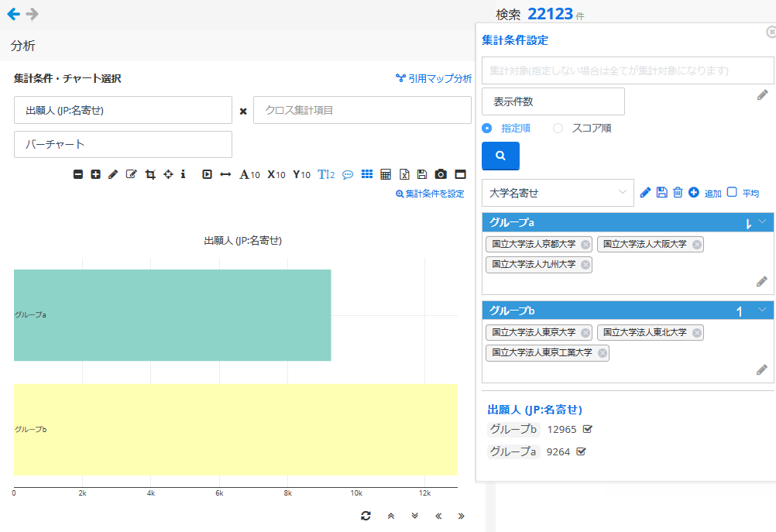Screen dimensions: 776x532
Task: Toggle the 平均 checkbox
Action: click(x=732, y=192)
